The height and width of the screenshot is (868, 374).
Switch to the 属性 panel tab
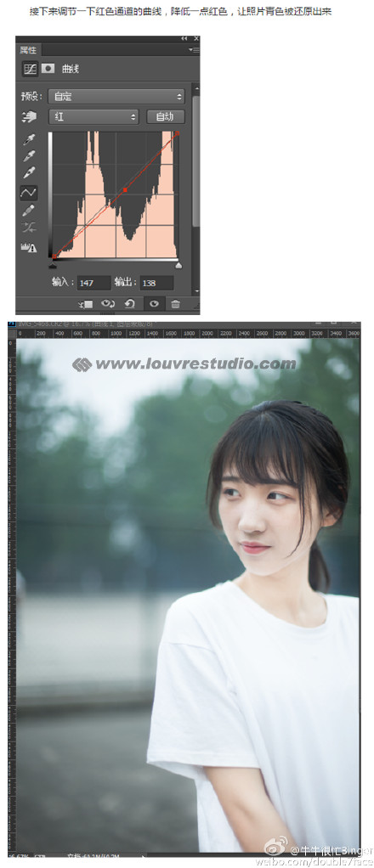coord(28,50)
